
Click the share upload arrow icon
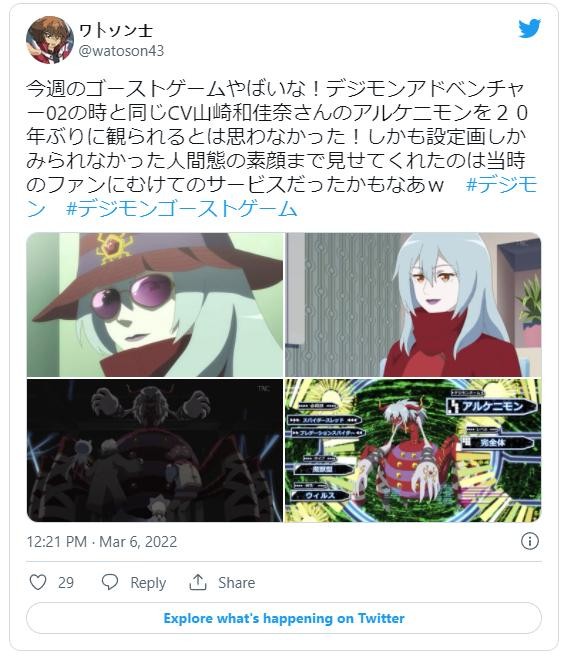pos(198,582)
